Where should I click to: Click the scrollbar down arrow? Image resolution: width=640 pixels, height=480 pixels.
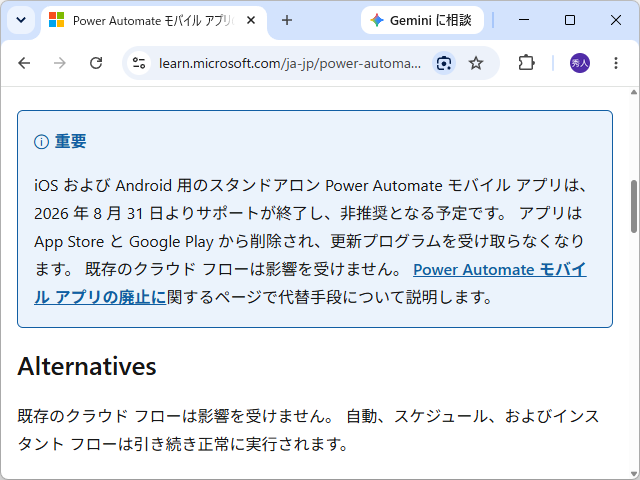pos(633,474)
